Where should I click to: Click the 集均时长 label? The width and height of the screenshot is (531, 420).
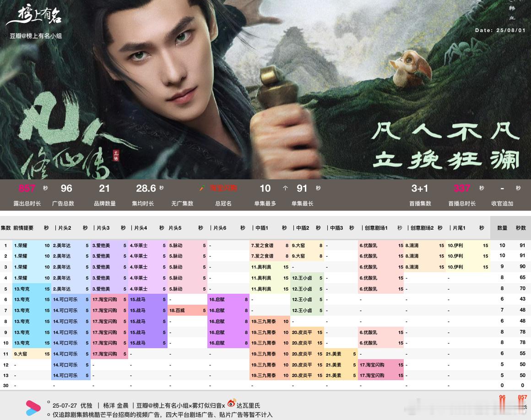[143, 204]
